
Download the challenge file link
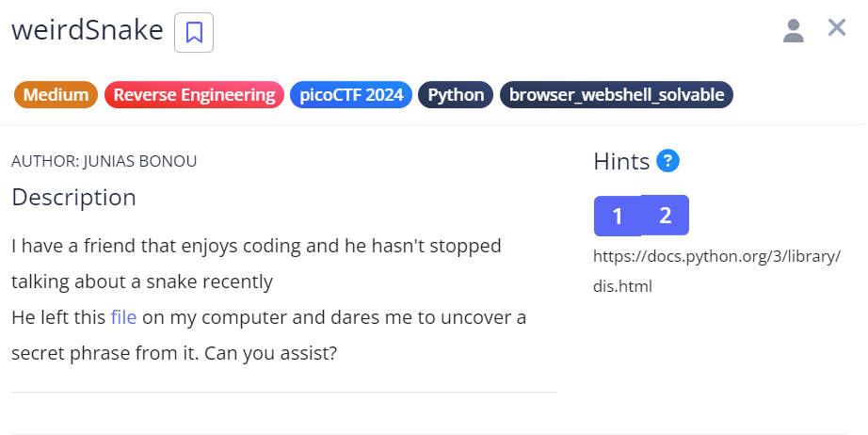(x=123, y=317)
